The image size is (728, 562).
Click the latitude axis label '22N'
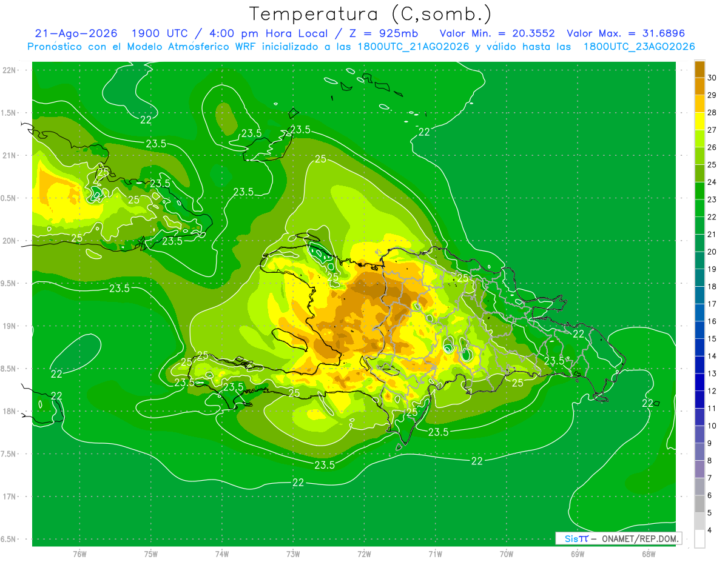coord(10,70)
